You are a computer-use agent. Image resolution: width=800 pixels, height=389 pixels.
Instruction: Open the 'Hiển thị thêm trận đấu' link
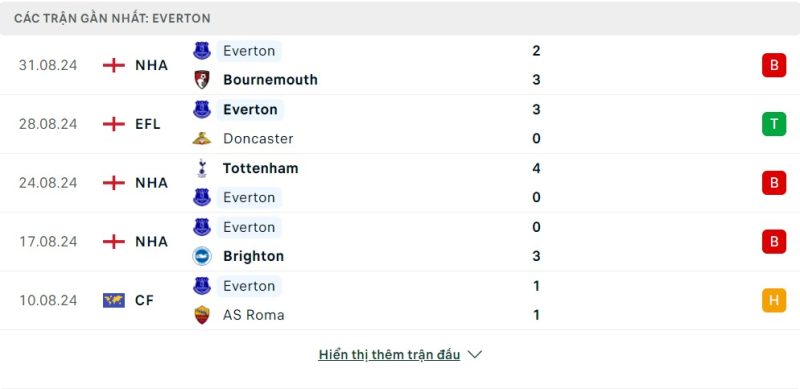pyautogui.click(x=389, y=354)
